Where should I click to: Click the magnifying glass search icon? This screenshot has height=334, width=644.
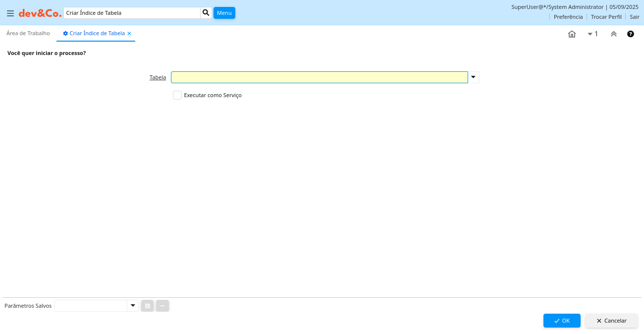pyautogui.click(x=206, y=13)
